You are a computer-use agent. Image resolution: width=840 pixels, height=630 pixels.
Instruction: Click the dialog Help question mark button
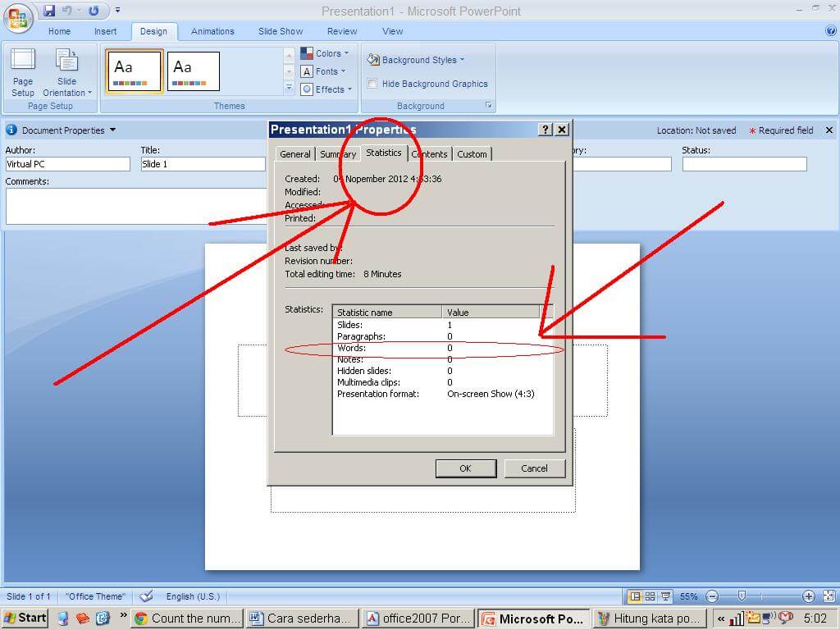pyautogui.click(x=546, y=129)
